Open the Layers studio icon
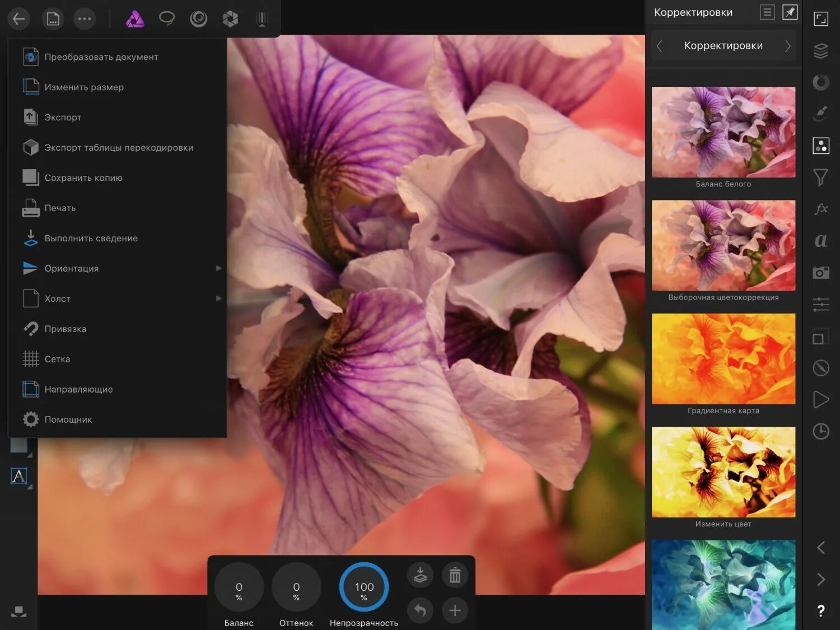Image resolution: width=840 pixels, height=630 pixels. click(821, 51)
